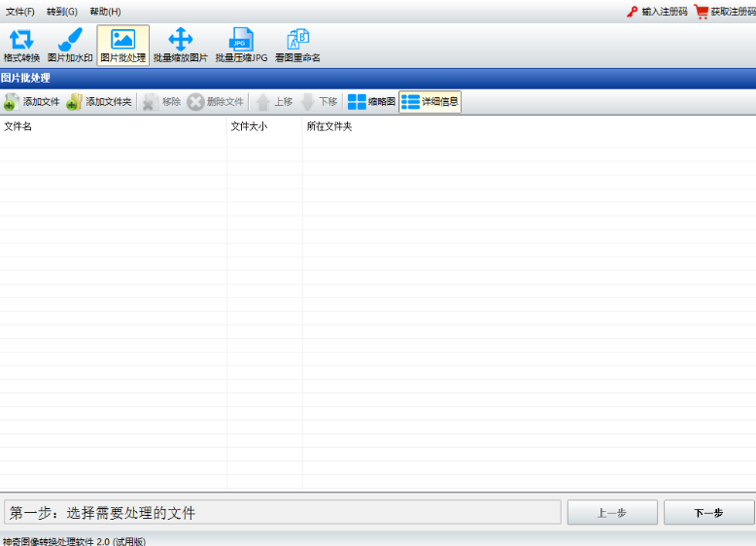Click the 上移 move up arrow
Image resolution: width=756 pixels, height=546 pixels.
click(274, 102)
